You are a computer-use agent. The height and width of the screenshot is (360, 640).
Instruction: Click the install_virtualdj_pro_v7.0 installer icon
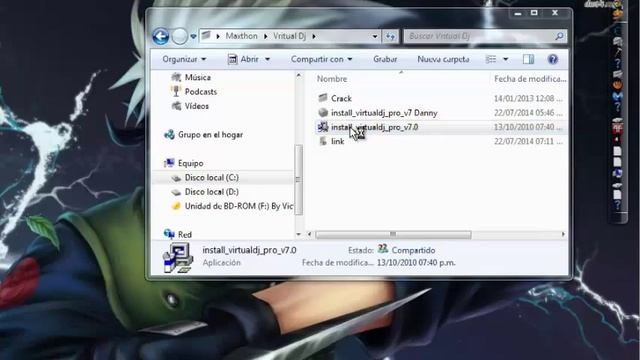[323, 127]
